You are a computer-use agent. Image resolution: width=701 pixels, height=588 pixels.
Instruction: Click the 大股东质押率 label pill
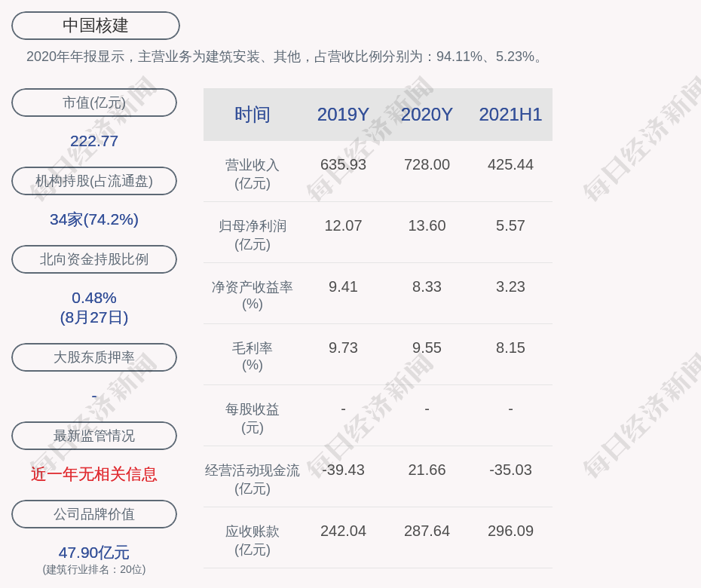tap(94, 357)
